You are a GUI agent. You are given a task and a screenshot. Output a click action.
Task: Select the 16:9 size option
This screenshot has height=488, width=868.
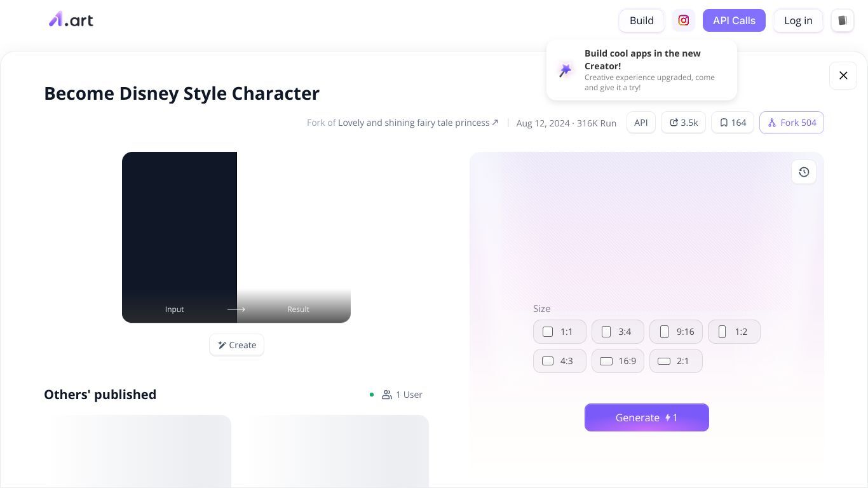(618, 361)
